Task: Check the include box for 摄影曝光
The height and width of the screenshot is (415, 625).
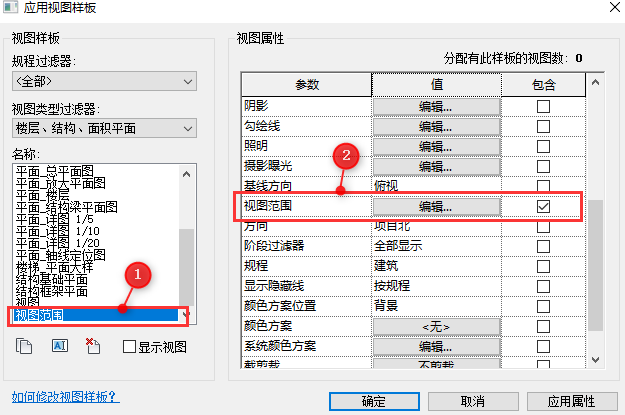Action: 543,166
